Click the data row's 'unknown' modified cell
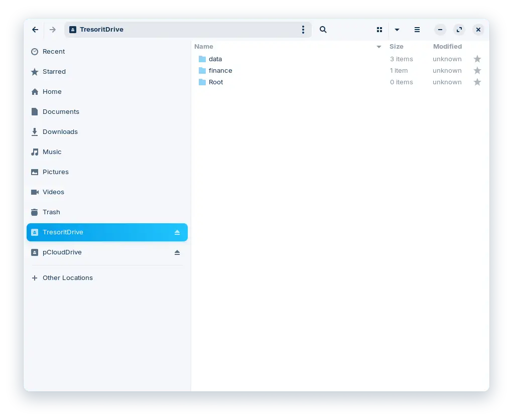513x420 pixels. coord(447,59)
